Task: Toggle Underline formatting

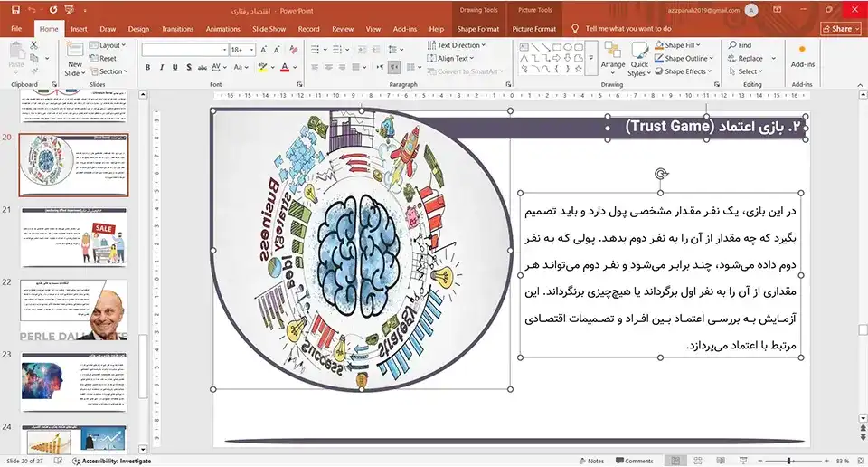Action: (175, 68)
